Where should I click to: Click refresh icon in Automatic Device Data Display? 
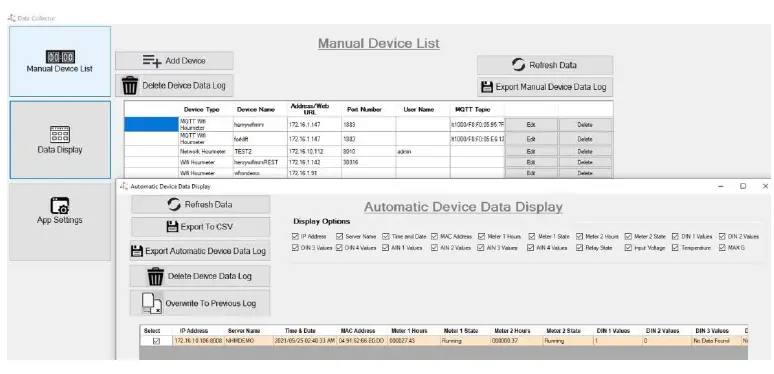point(174,204)
